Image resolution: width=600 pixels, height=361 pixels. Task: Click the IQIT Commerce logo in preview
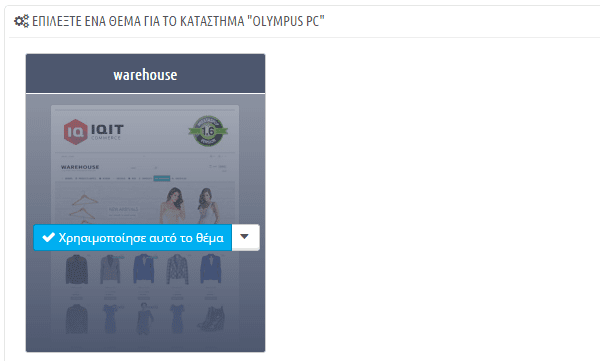(x=94, y=132)
